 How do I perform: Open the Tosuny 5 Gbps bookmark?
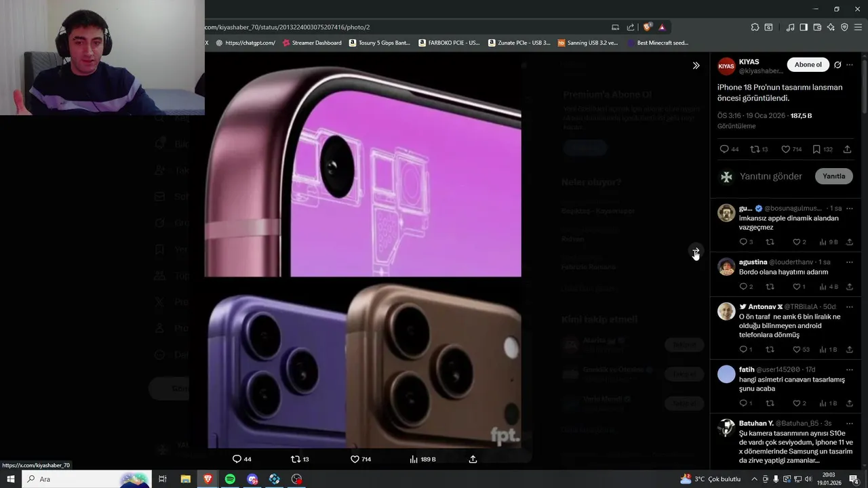point(380,43)
